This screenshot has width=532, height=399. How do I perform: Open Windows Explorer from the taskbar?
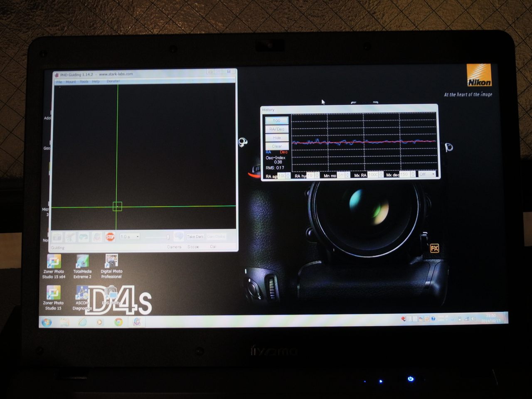pos(64,322)
